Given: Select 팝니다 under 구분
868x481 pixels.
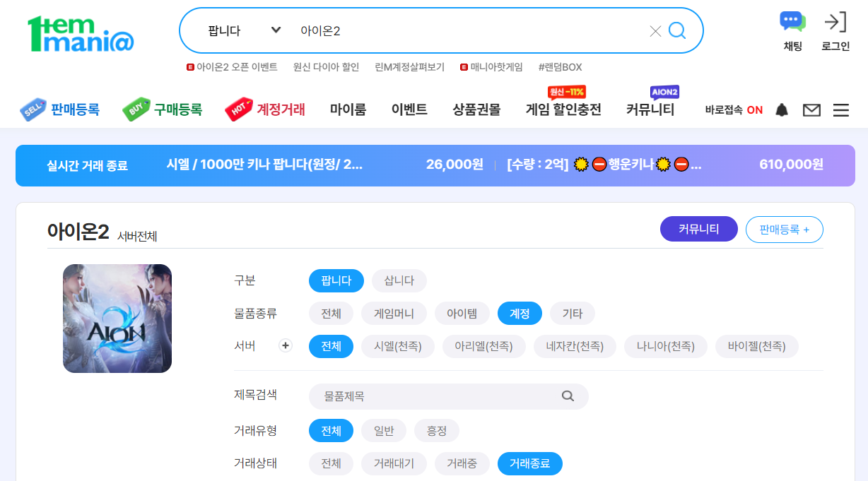Looking at the screenshot, I should click(336, 280).
